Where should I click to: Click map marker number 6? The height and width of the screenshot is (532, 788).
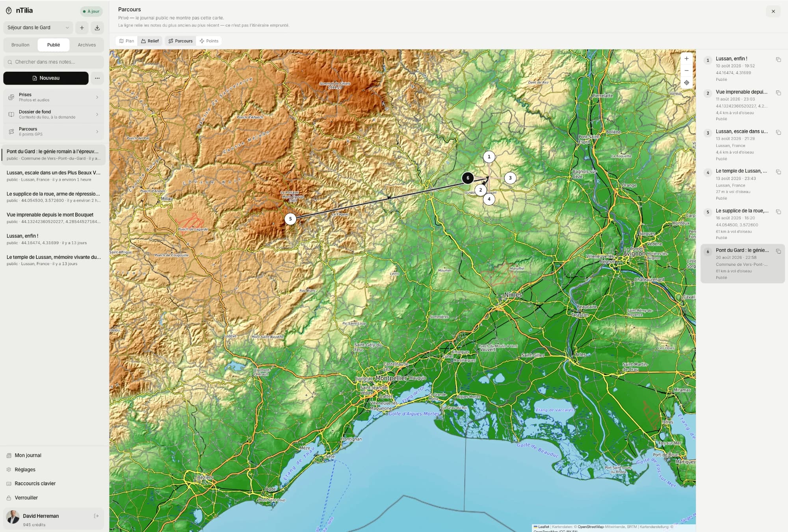(468, 178)
